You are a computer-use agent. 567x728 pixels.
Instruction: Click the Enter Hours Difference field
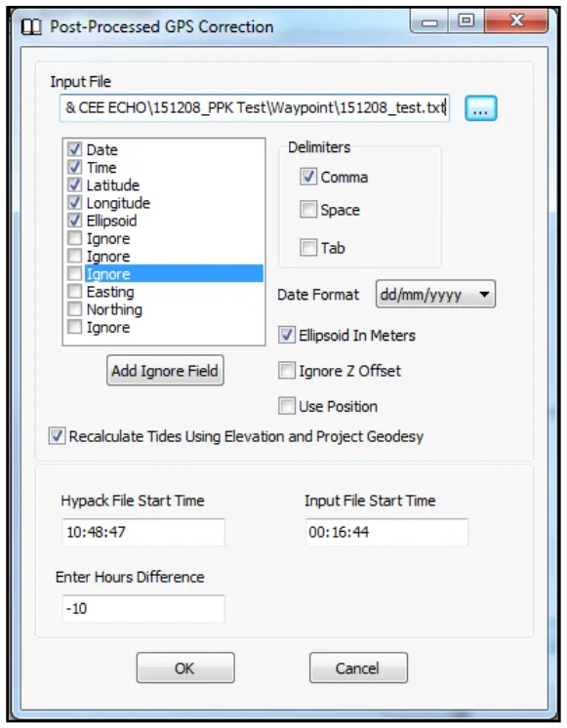[143, 608]
